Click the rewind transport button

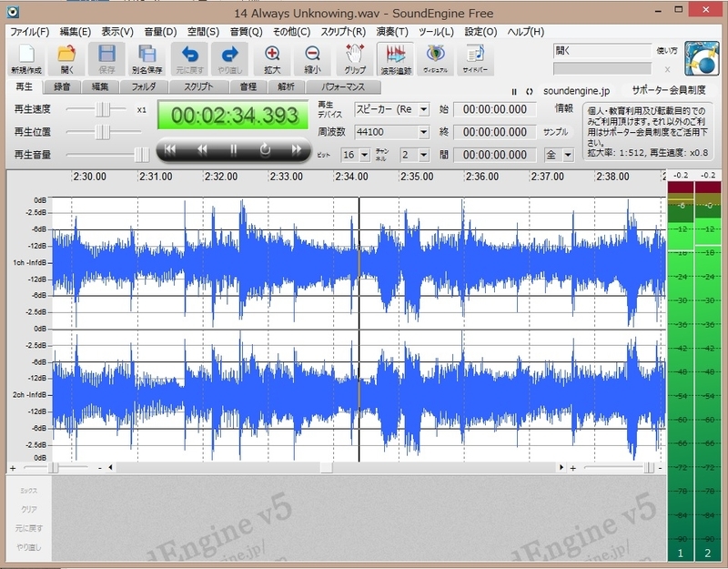pos(202,149)
